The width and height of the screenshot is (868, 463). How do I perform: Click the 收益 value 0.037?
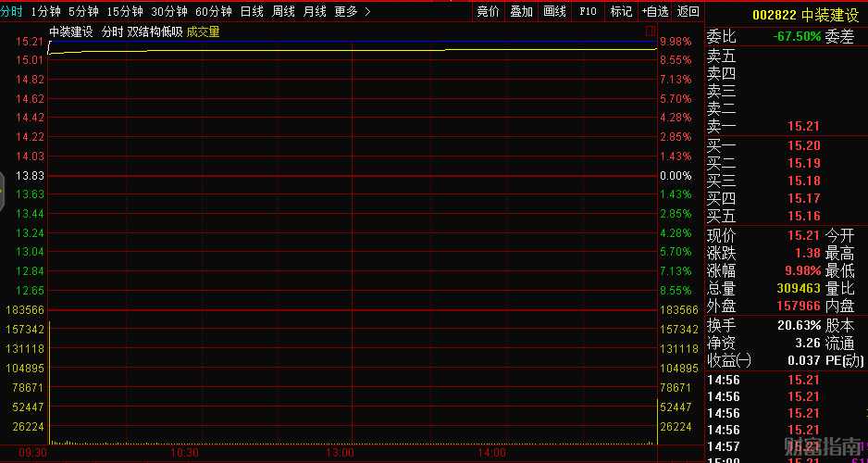(804, 360)
